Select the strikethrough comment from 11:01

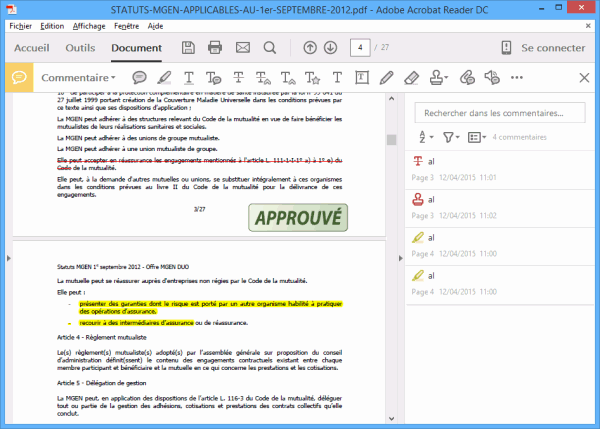coord(500,170)
